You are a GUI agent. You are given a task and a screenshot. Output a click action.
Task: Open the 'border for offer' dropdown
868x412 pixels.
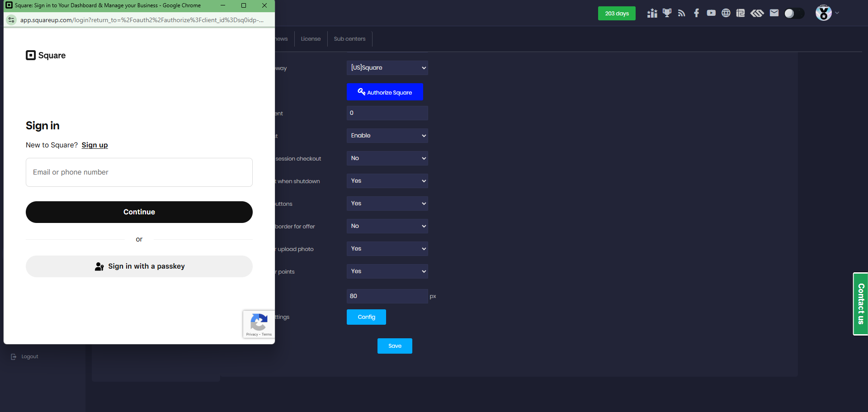click(x=387, y=226)
